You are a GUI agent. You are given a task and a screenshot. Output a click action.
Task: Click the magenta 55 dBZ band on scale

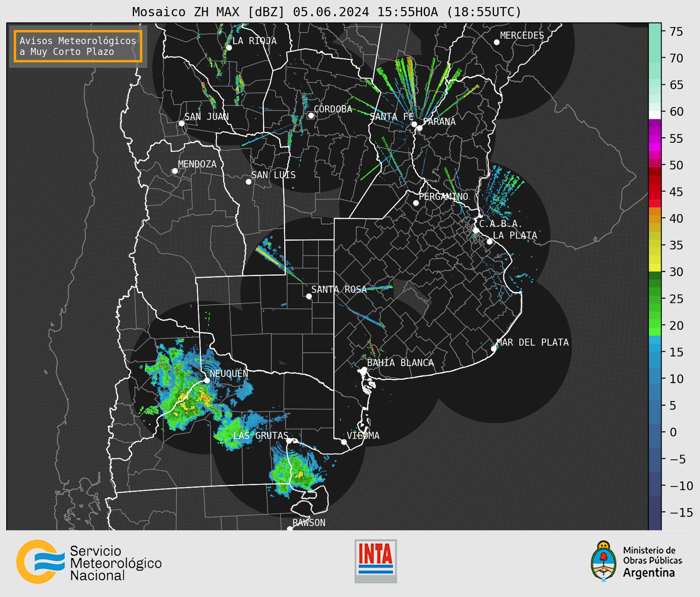(x=654, y=139)
